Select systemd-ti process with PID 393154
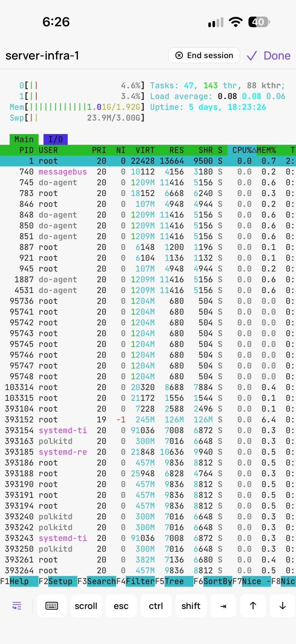This screenshot has width=296, height=644. pyautogui.click(x=148, y=430)
